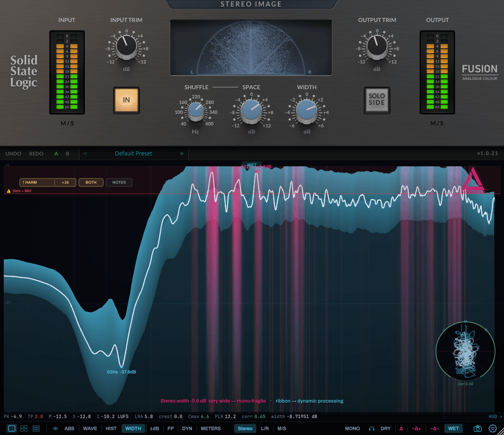Viewport: 504px width, 435px height.
Task: Click the PLR 13.2 readout
Action: (x=225, y=417)
